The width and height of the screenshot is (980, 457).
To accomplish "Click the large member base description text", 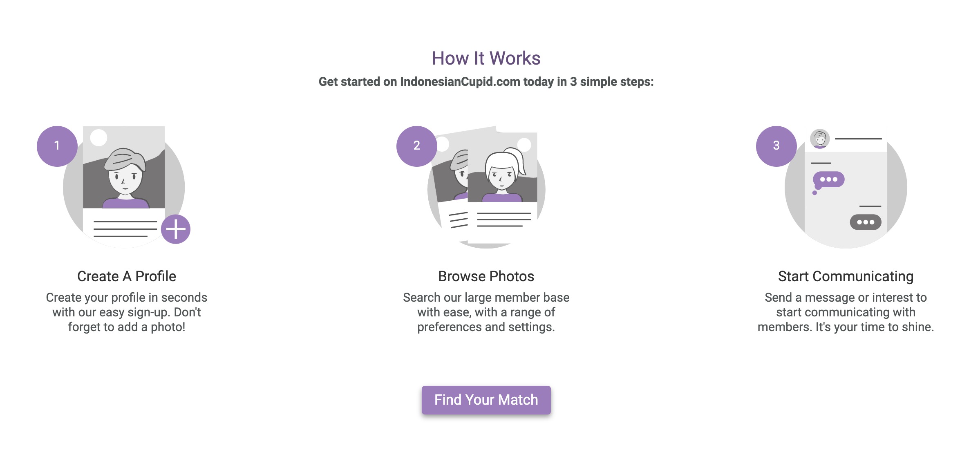I will click(x=486, y=312).
